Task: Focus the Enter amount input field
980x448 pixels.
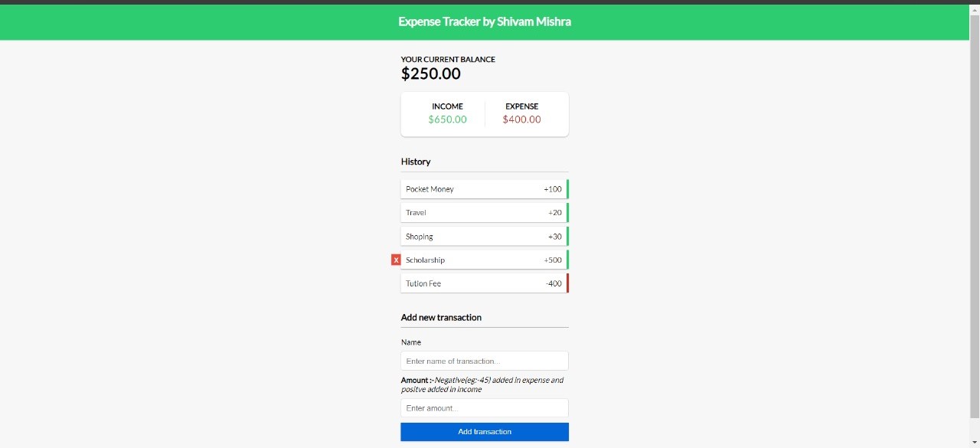Action: 484,408
